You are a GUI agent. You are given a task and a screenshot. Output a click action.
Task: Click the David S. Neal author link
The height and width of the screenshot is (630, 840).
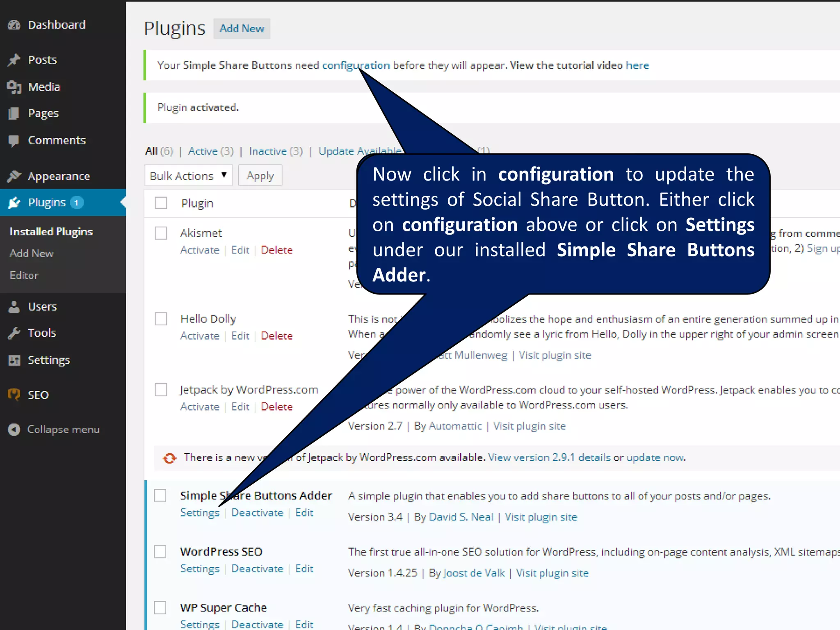[x=461, y=517]
